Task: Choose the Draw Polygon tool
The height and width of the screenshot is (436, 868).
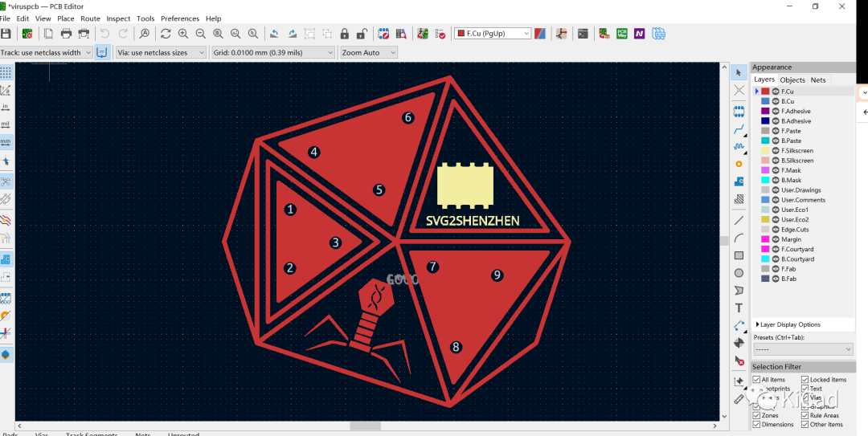Action: tap(739, 291)
